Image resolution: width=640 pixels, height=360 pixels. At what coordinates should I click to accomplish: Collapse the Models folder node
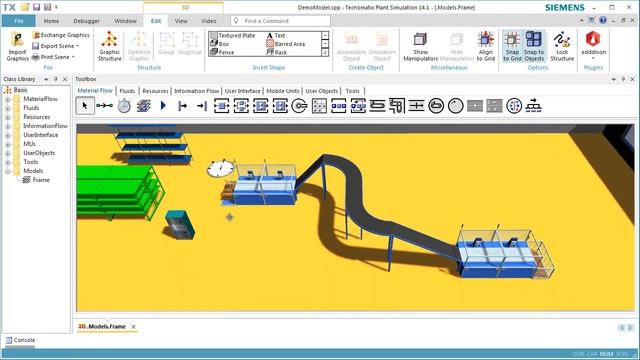[x=7, y=171]
